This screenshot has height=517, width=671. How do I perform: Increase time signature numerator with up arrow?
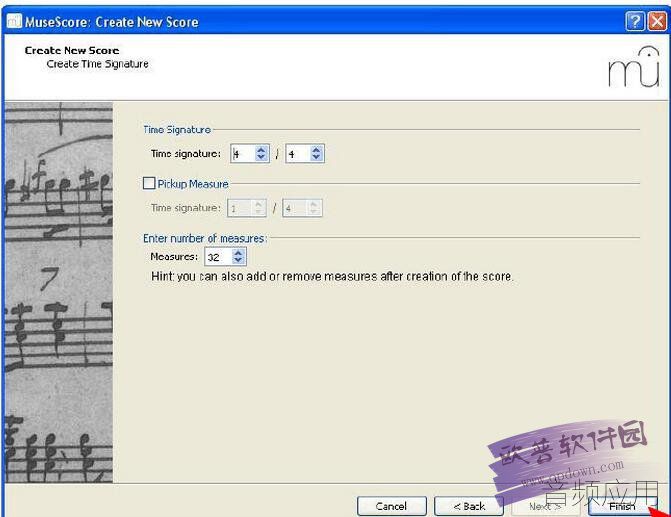click(261, 149)
